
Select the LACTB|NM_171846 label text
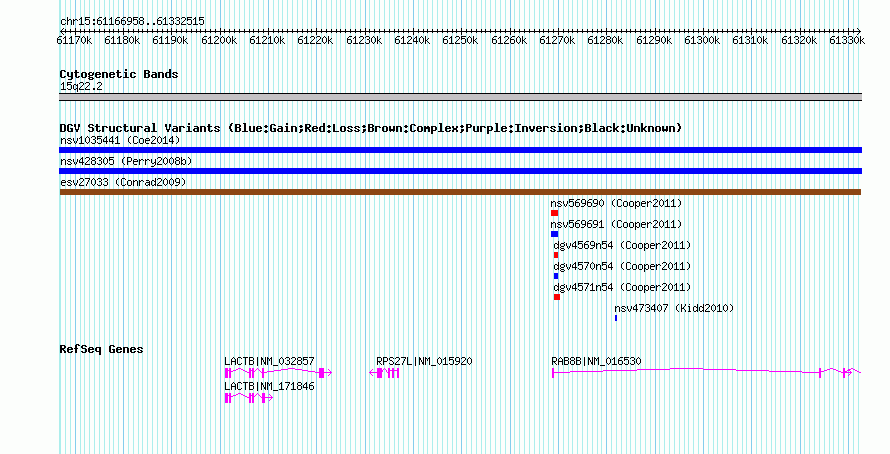coord(269,386)
